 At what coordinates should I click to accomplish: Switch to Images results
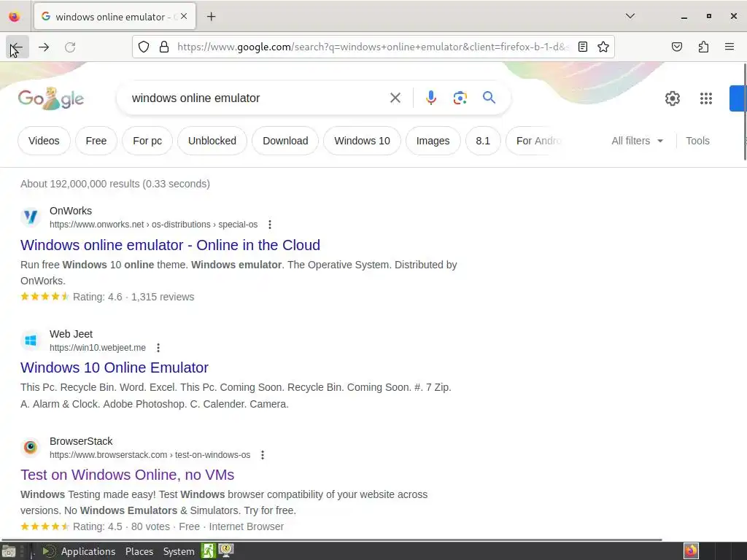click(433, 141)
